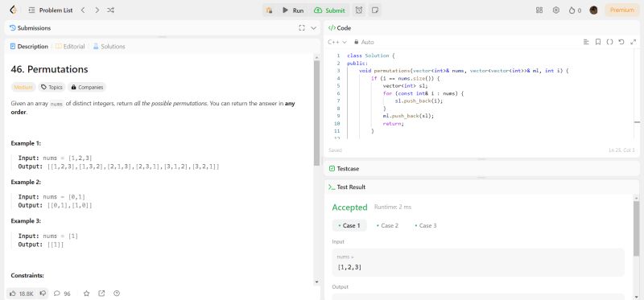
Task: Open the C++ language dropdown
Action: (337, 42)
